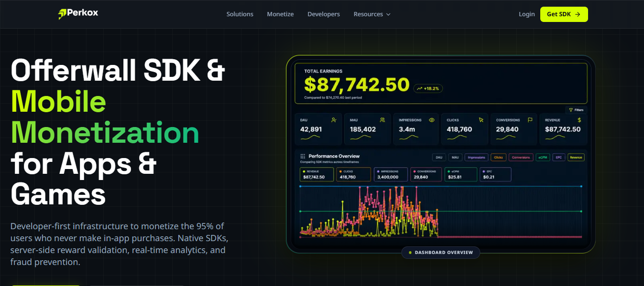
Task: Click 'Comparing SDK metrics across timeframes' subtitle
Action: [329, 162]
